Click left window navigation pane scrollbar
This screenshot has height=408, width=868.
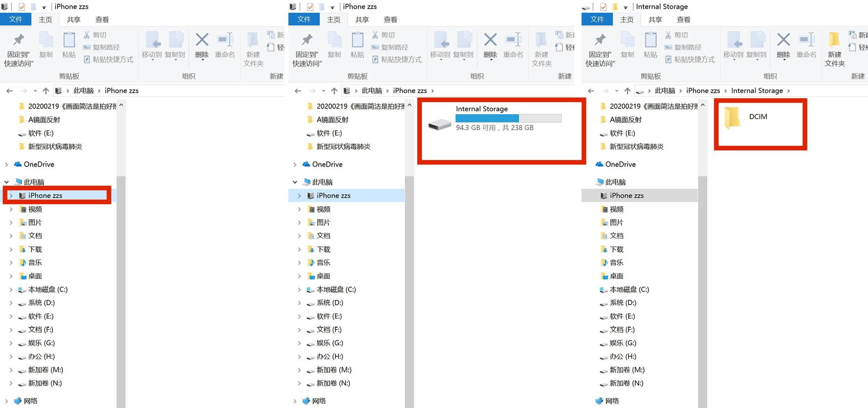121,292
